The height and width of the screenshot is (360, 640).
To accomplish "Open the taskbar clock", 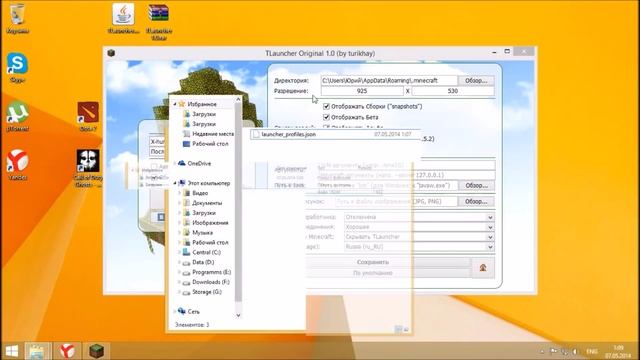I will pos(618,351).
